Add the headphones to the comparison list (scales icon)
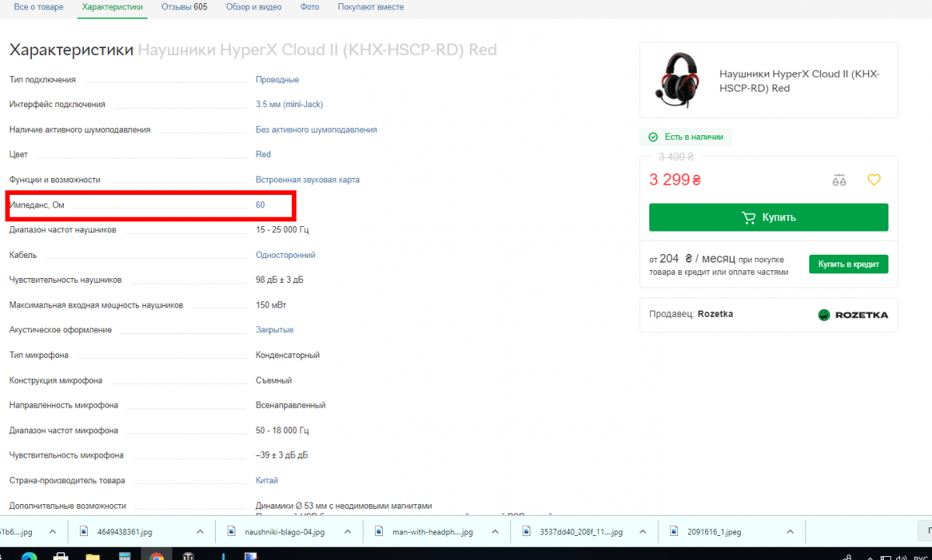 [839, 180]
